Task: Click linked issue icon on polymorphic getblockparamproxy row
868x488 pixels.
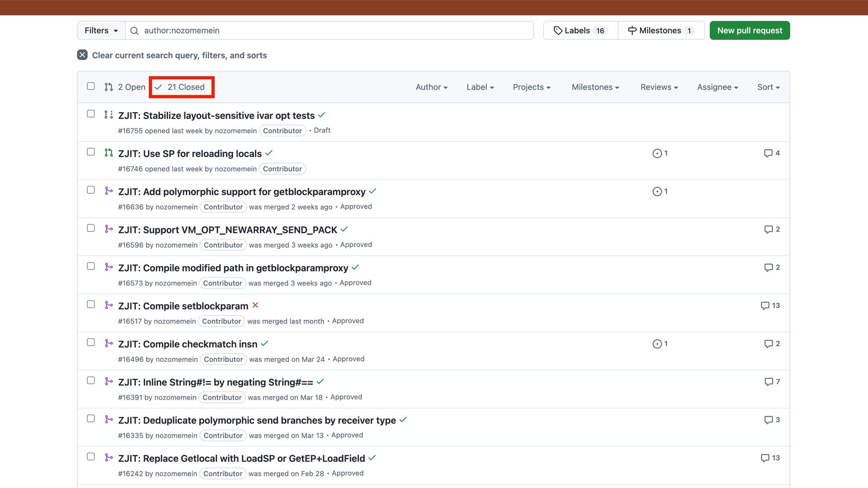Action: coord(657,192)
